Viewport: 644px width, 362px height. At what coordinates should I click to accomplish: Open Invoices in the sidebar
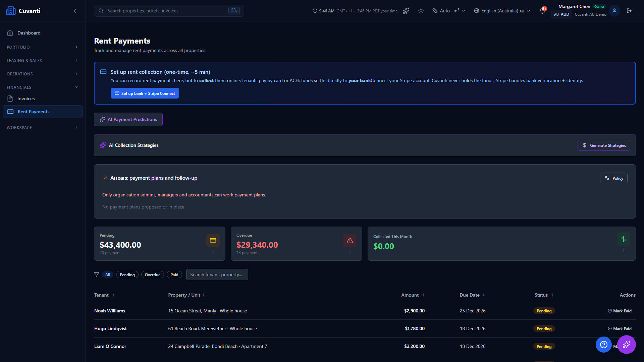pos(43,99)
